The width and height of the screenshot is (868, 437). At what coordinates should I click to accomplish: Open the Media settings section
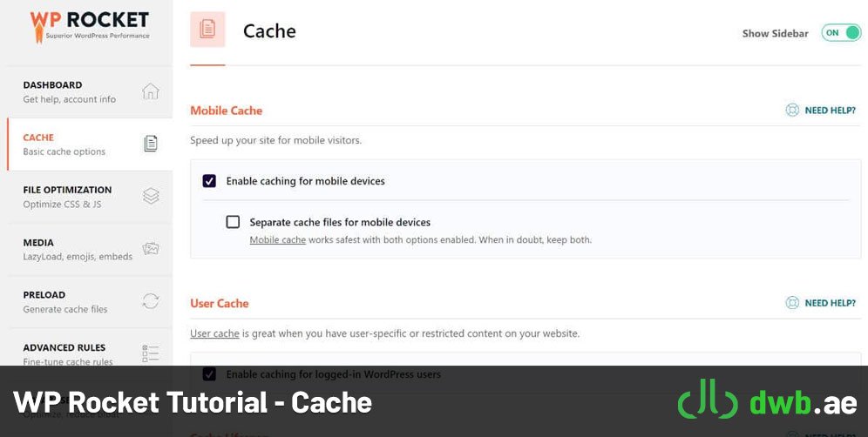coord(91,250)
